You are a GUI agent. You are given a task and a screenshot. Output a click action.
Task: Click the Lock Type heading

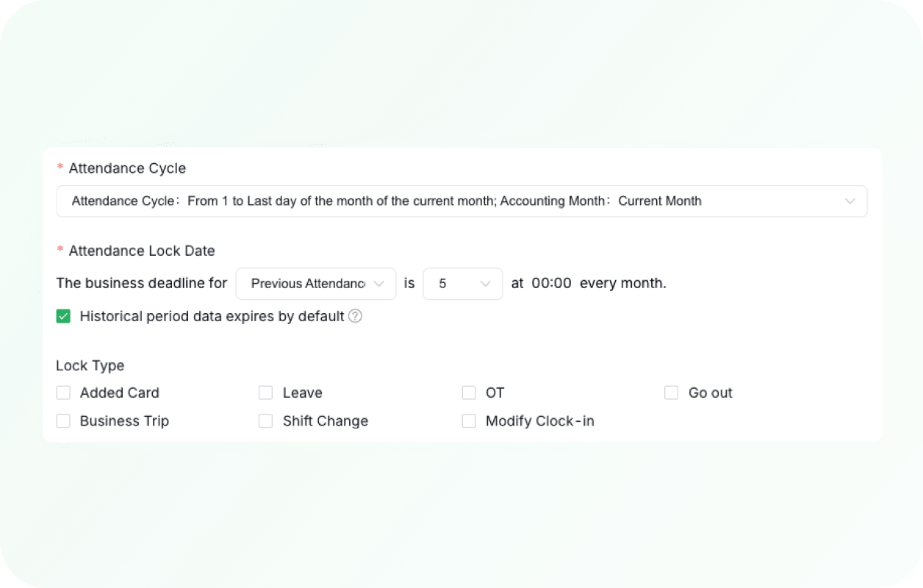pyautogui.click(x=90, y=365)
